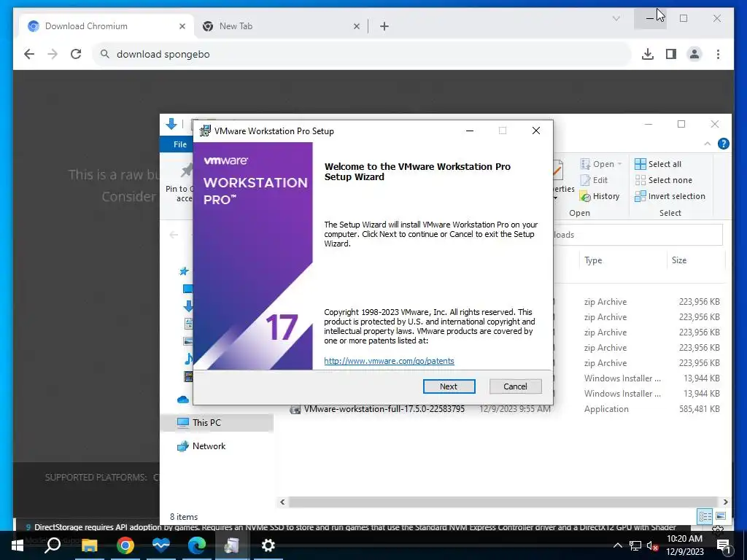Open File Explorer help icon
This screenshot has height=560, width=747.
pos(723,144)
